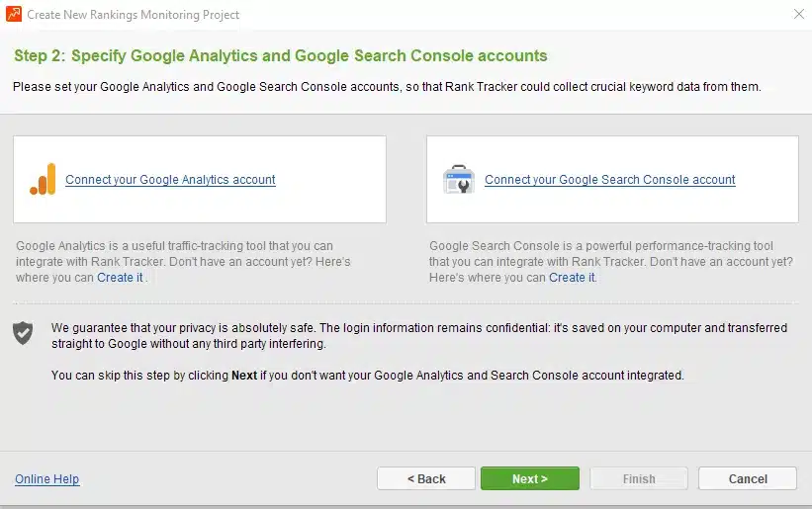Viewport: 812px width, 509px height.
Task: Close the Create New Rankings Monitoring Project dialog
Action: 799,14
